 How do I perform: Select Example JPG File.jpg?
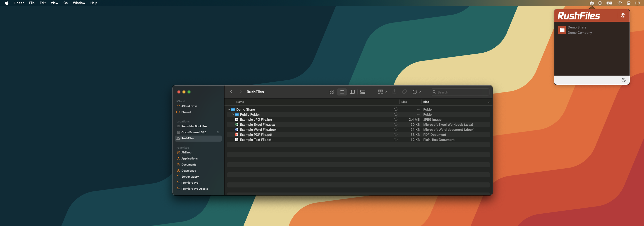click(x=358, y=119)
